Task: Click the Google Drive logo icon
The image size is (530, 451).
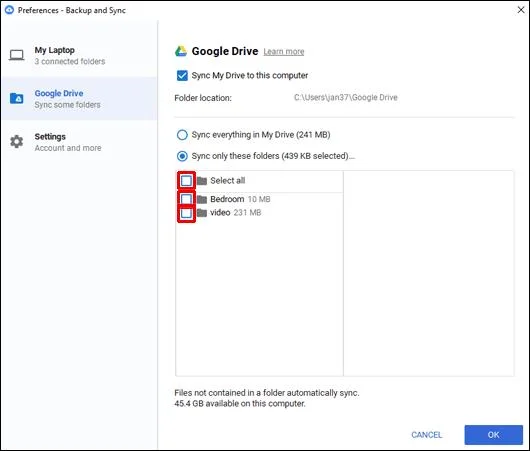Action: click(x=181, y=51)
